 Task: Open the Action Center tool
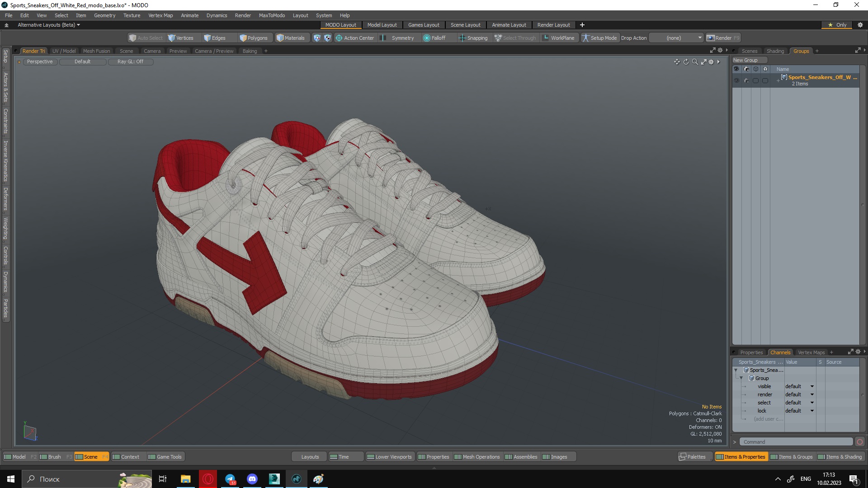pyautogui.click(x=355, y=38)
